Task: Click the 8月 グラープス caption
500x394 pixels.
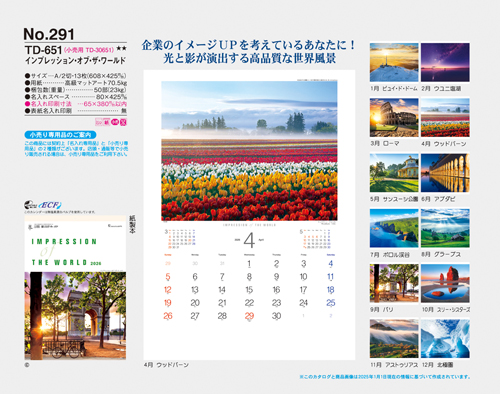Action: pyautogui.click(x=441, y=254)
